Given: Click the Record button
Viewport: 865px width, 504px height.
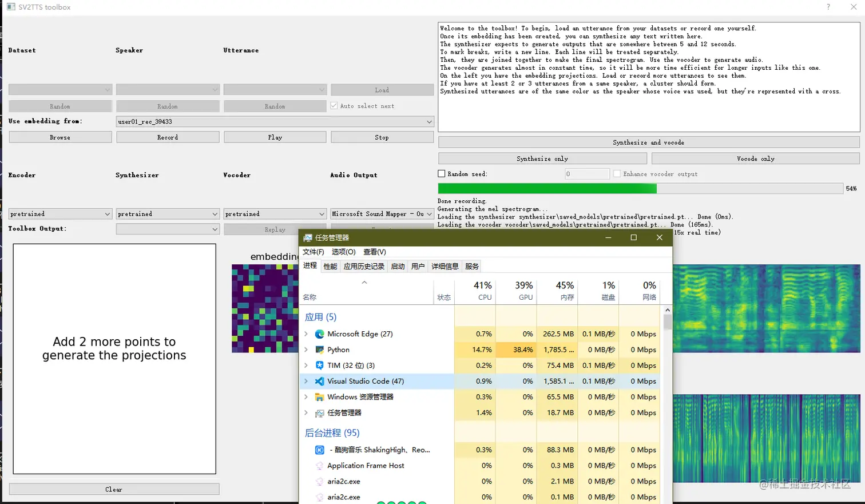Looking at the screenshot, I should click(x=168, y=137).
